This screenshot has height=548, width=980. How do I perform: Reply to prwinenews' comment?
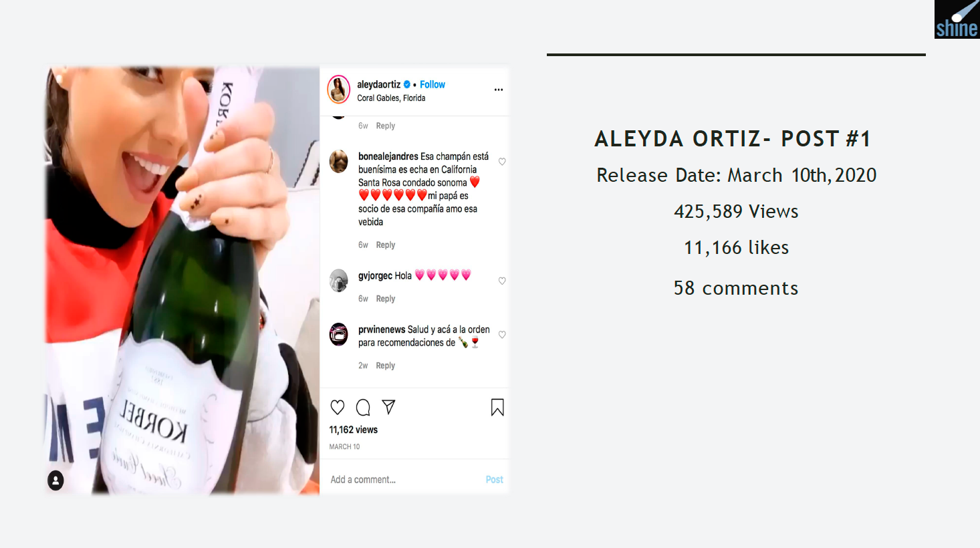click(385, 366)
